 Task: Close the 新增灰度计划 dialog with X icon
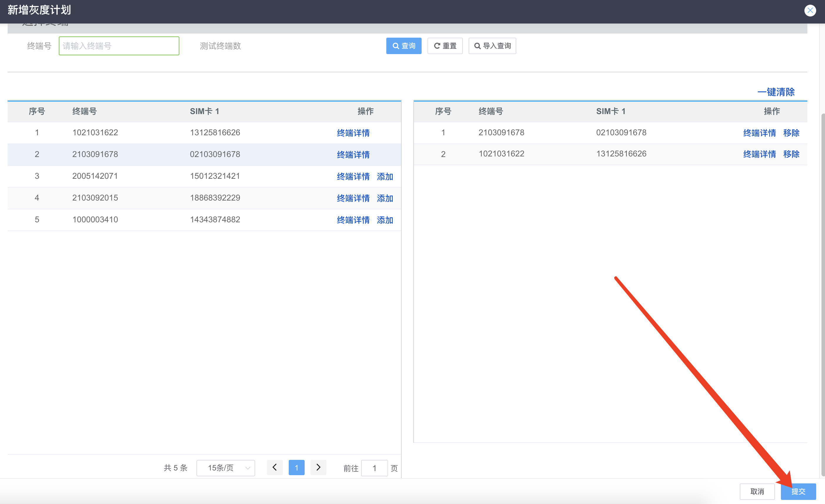pos(810,10)
